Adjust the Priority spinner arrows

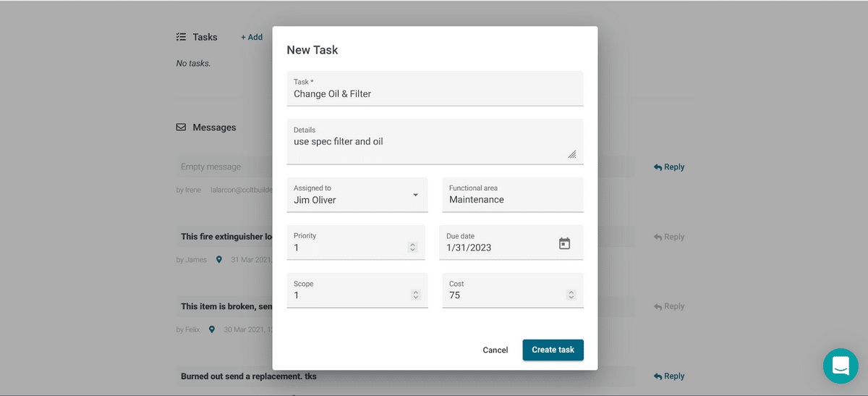[412, 248]
